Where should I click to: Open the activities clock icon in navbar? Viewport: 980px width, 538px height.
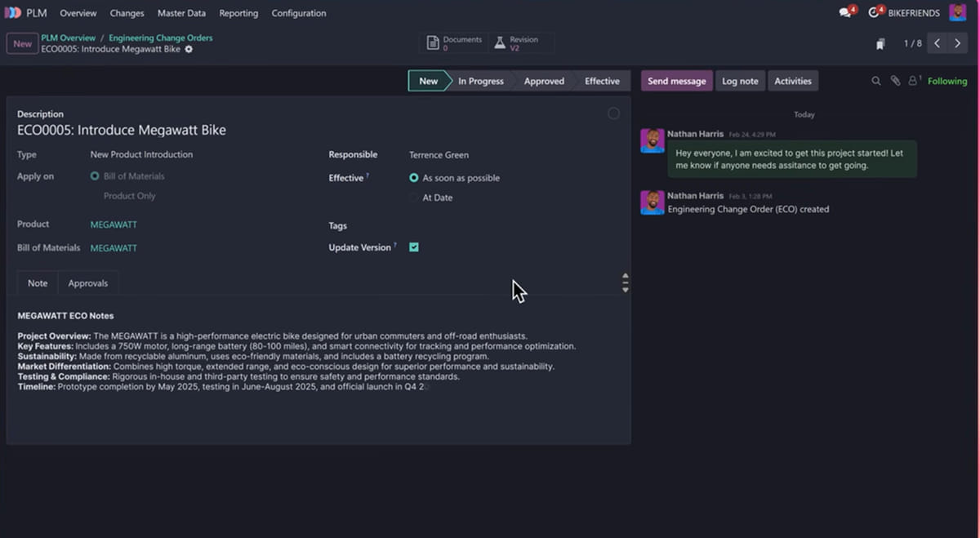click(875, 13)
